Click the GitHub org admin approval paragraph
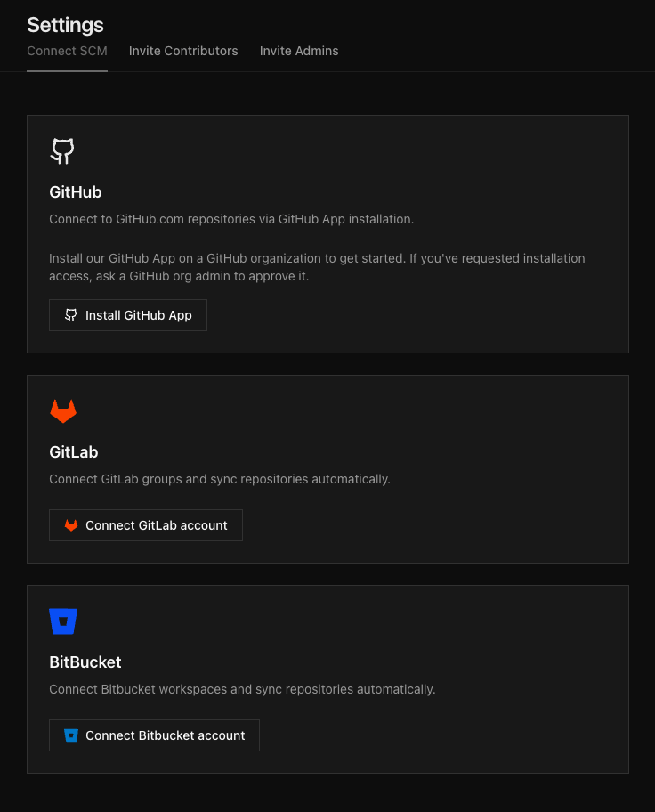Image resolution: width=655 pixels, height=812 pixels. click(x=317, y=267)
